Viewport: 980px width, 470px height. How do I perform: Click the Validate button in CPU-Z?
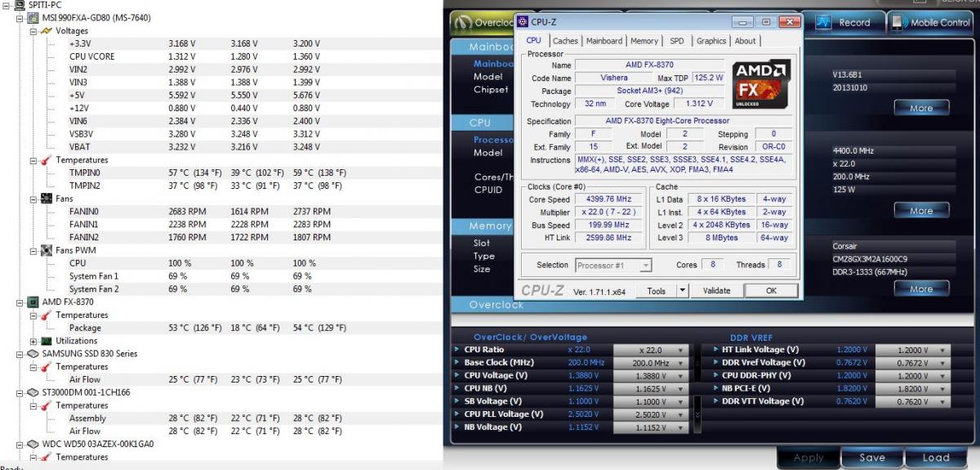pyautogui.click(x=716, y=291)
